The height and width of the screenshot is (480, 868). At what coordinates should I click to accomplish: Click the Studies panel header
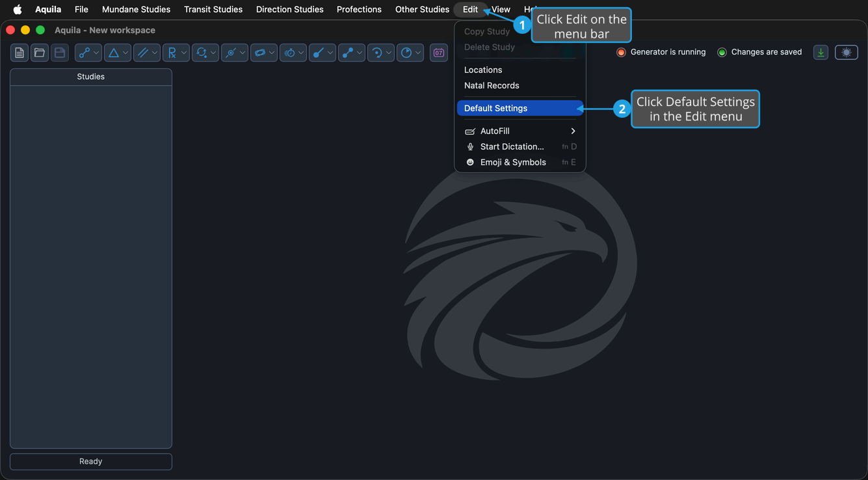[x=91, y=77]
